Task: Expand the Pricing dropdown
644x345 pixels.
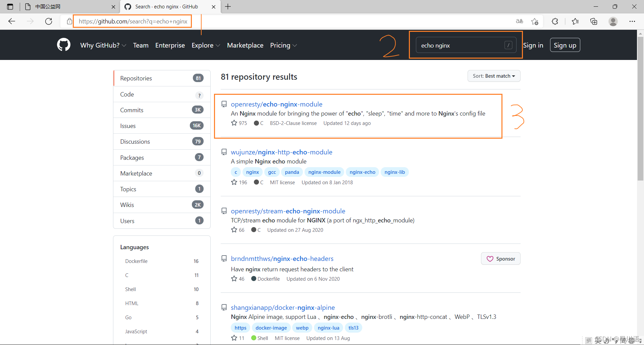Action: point(283,45)
